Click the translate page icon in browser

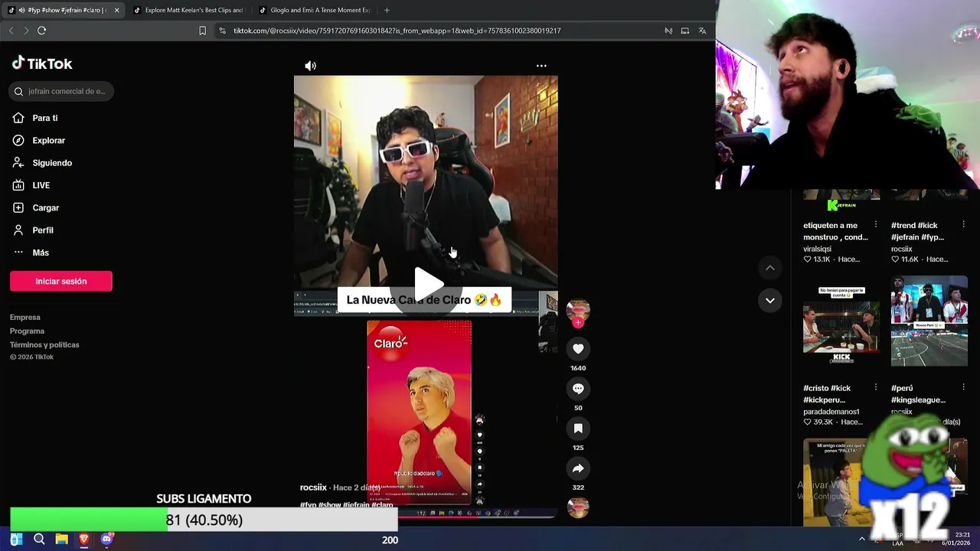702,31
